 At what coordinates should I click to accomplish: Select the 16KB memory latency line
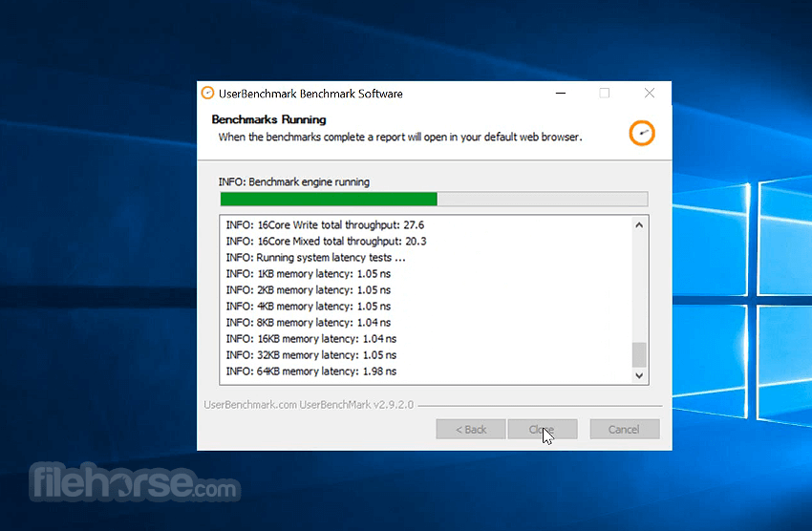(310, 339)
